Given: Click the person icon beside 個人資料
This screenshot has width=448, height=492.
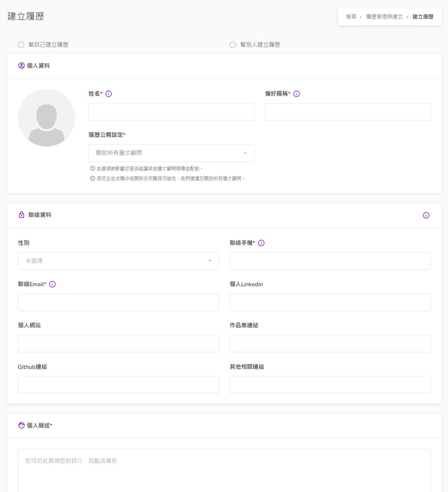Looking at the screenshot, I should tap(22, 66).
